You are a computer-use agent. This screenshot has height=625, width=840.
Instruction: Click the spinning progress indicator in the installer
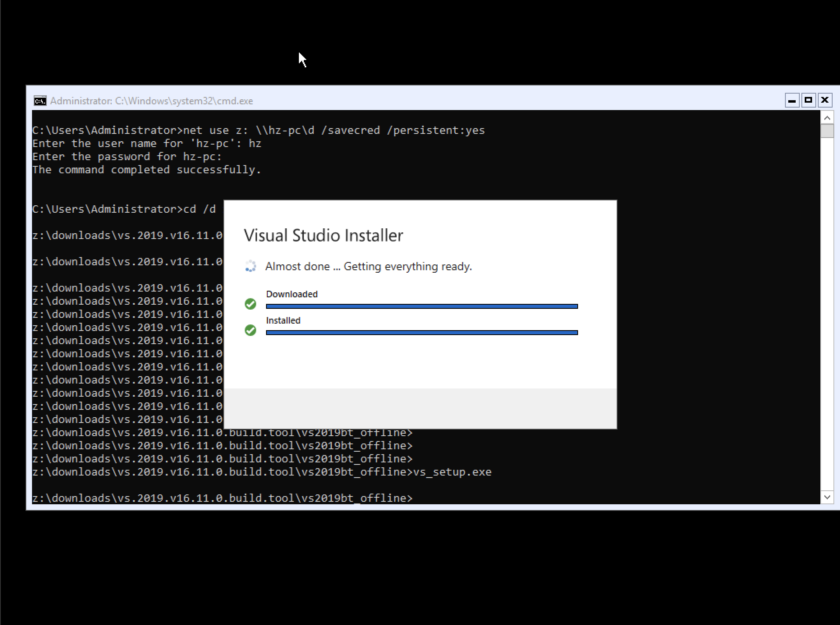point(250,266)
